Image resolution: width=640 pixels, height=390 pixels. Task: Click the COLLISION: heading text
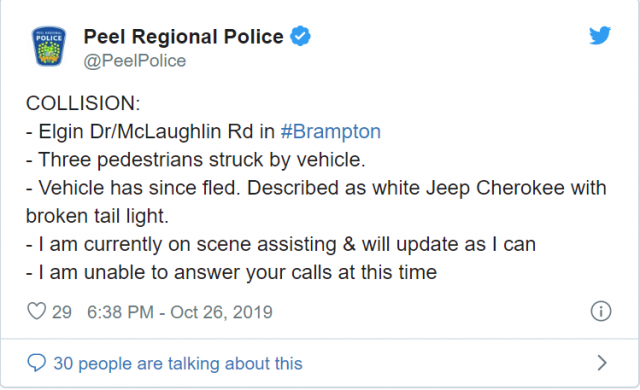(83, 103)
